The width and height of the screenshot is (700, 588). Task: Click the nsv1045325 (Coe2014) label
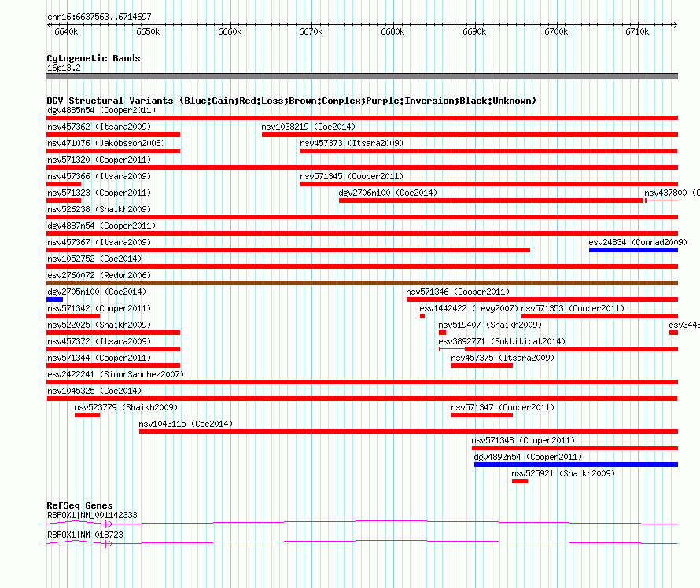(94, 391)
